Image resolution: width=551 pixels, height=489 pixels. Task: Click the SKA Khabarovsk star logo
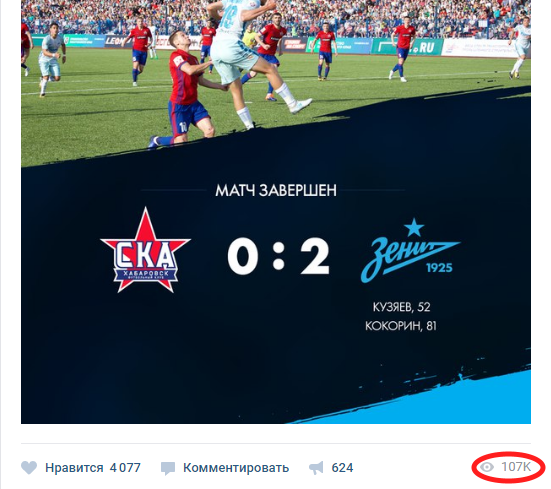[145, 250]
